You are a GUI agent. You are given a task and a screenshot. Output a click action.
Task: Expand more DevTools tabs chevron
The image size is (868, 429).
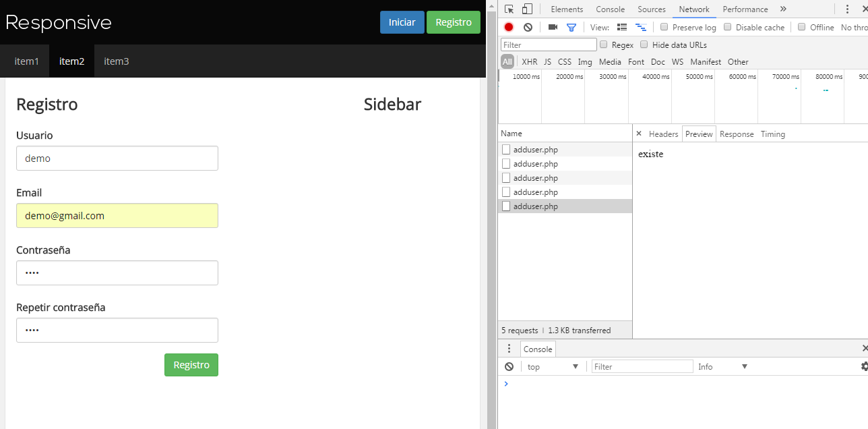click(783, 9)
